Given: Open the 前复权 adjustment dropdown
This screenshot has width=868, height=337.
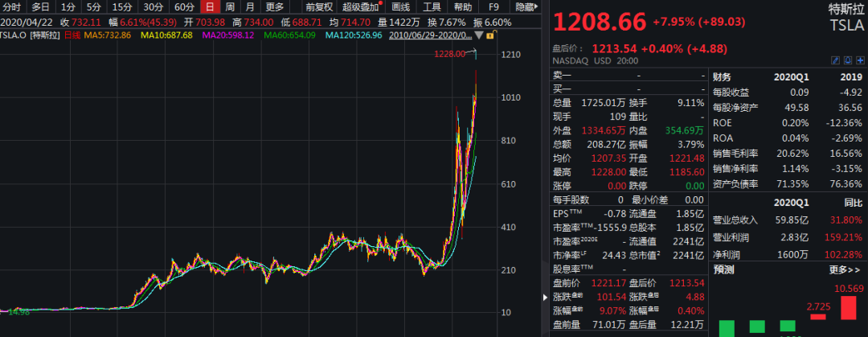Looking at the screenshot, I should [319, 6].
